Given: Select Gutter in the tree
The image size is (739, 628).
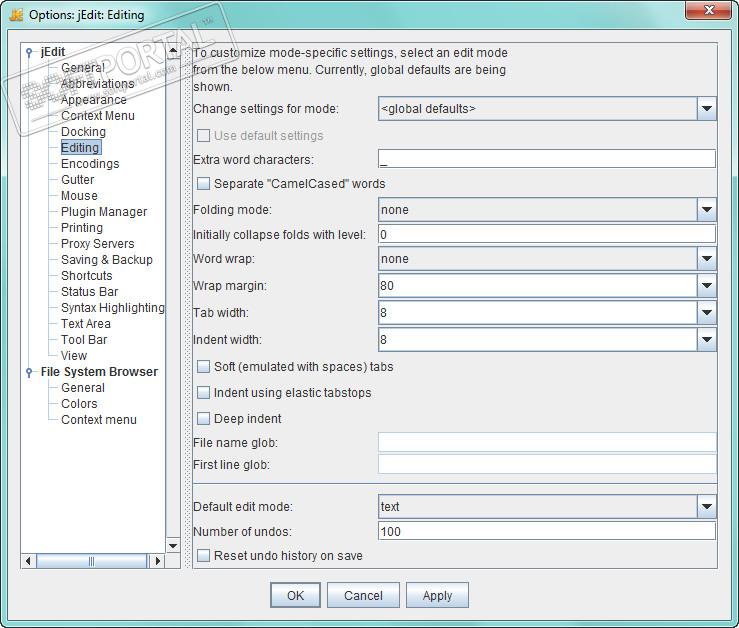Looking at the screenshot, I should [x=78, y=180].
